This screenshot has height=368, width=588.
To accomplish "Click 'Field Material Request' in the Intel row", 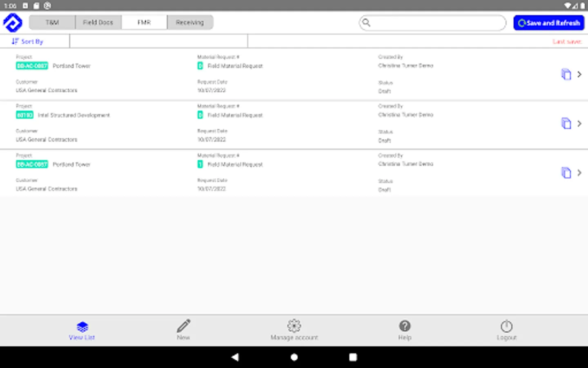I will (235, 115).
